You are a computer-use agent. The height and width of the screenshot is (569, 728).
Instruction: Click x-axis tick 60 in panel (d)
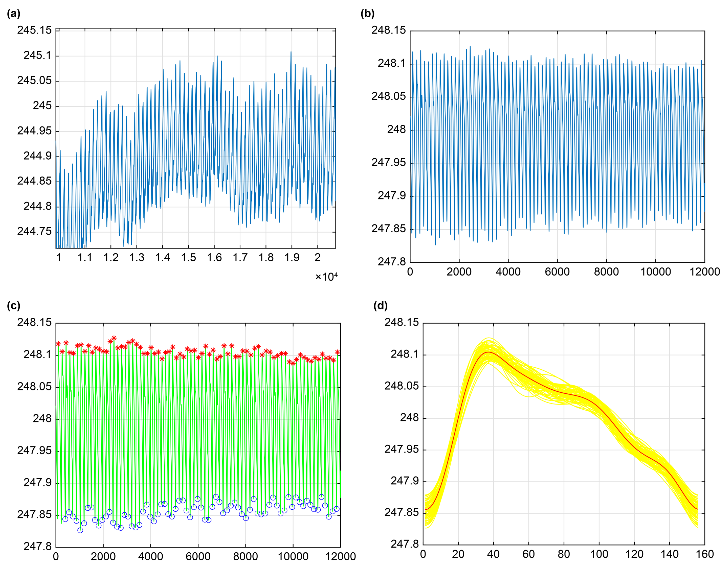pyautogui.click(x=529, y=554)
